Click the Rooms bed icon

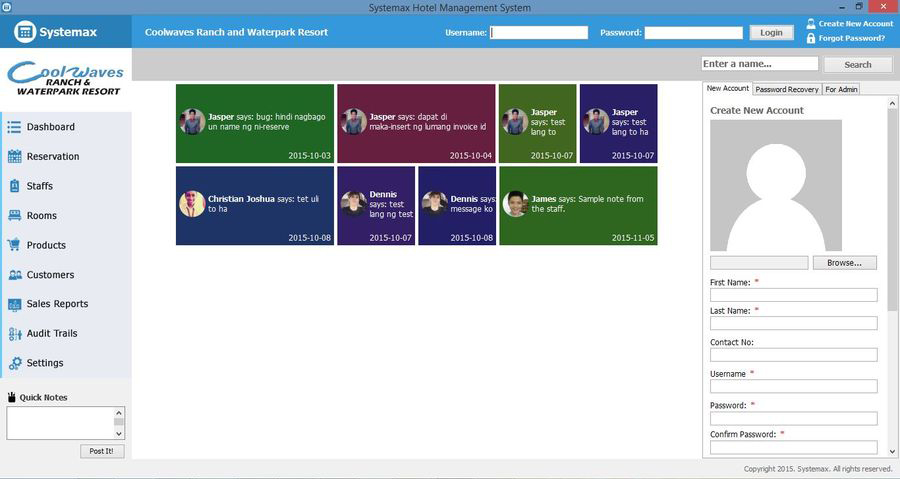click(x=14, y=215)
